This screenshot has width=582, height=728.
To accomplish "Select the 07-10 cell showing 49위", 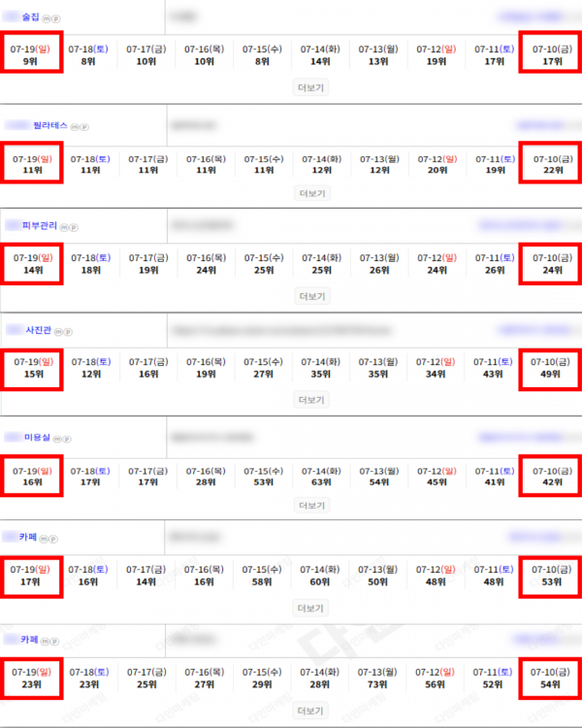I will [x=550, y=370].
